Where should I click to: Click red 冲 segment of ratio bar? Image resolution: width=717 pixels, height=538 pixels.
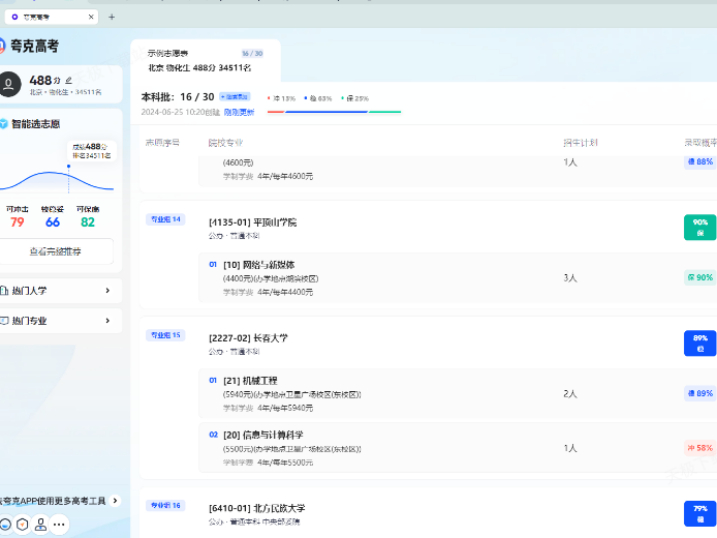click(x=276, y=112)
